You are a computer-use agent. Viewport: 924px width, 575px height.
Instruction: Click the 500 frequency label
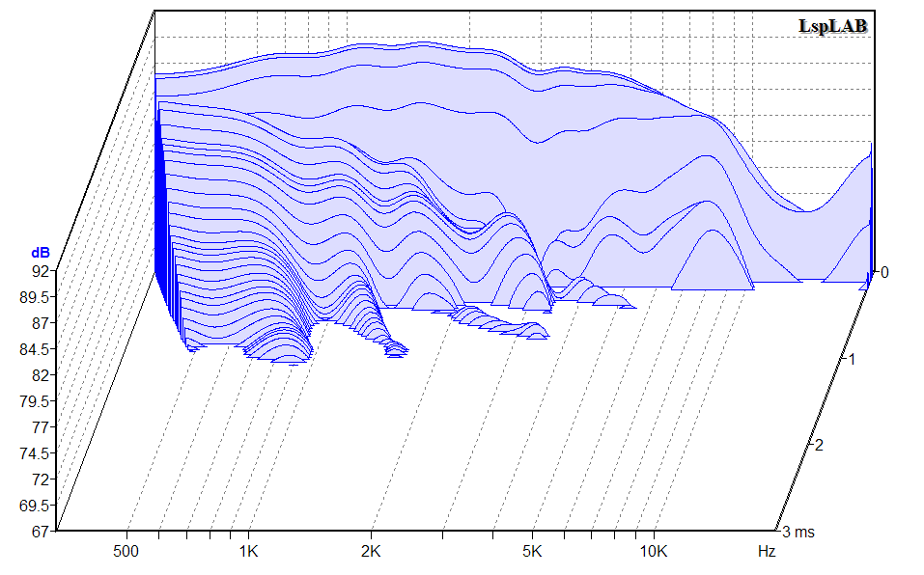coord(126,552)
